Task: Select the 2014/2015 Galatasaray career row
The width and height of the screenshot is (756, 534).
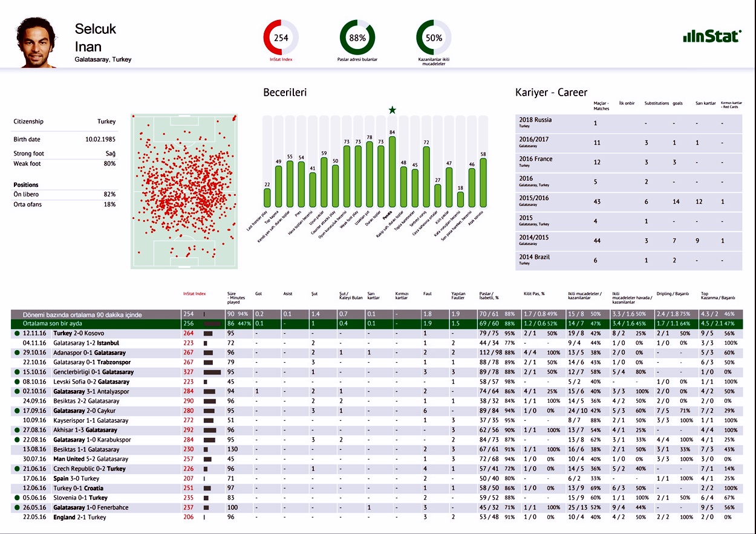Action: coord(629,241)
